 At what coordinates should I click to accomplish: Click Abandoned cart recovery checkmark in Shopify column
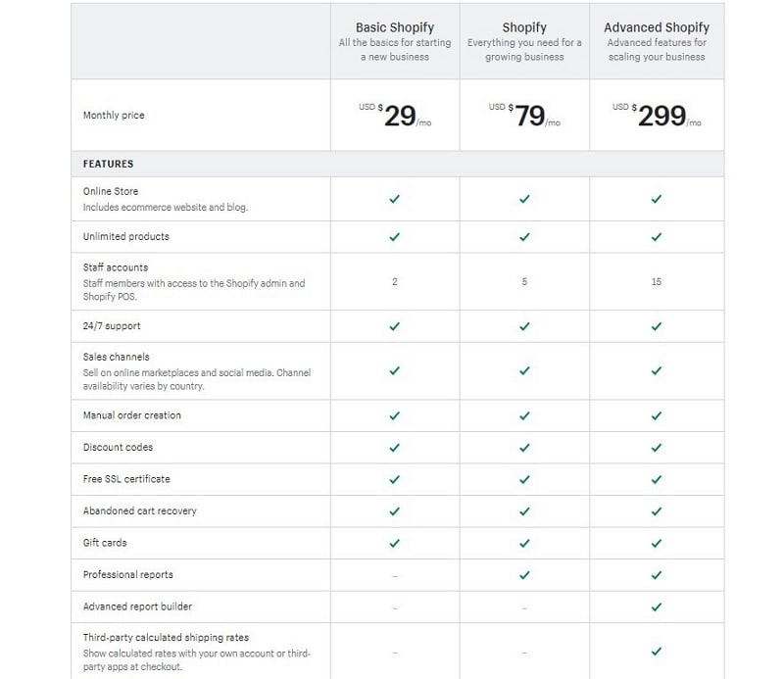tap(524, 511)
